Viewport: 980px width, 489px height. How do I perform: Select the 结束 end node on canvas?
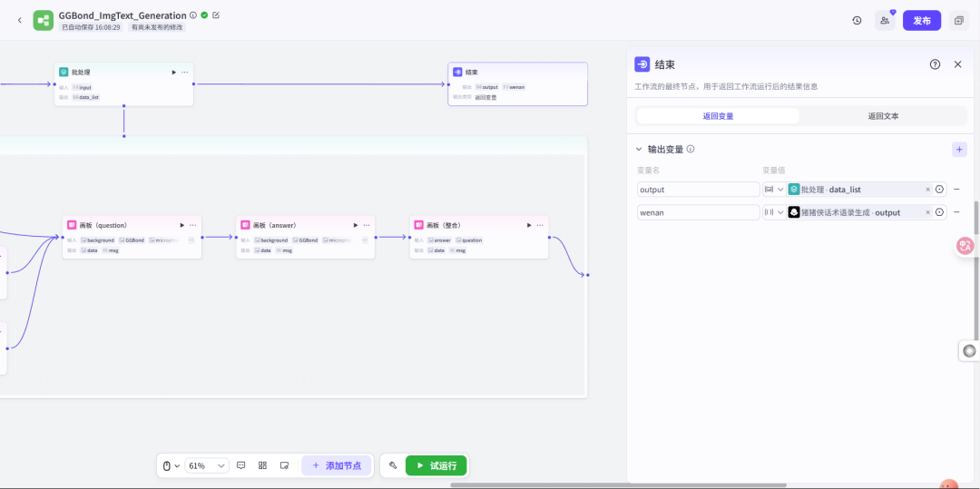tap(517, 83)
